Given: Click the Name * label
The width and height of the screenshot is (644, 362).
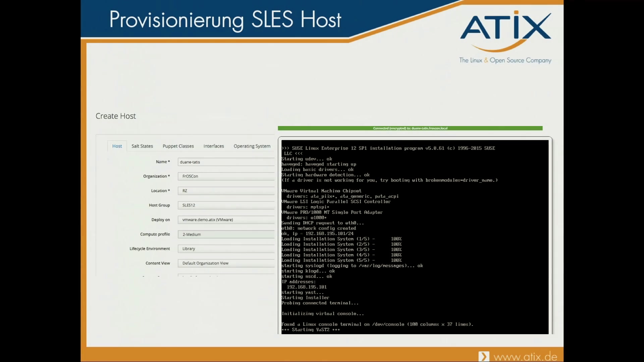Looking at the screenshot, I should pyautogui.click(x=163, y=162).
